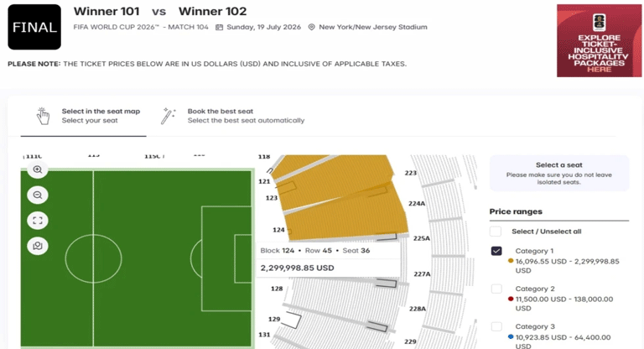Click the location pin beside stadium name
Viewport: 644px width, 349px height.
pyautogui.click(x=311, y=27)
